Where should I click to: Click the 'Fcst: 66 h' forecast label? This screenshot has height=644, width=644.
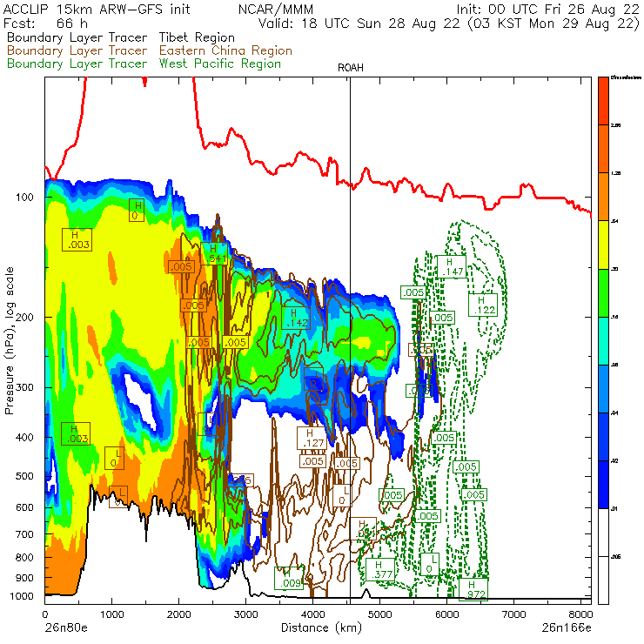pos(45,23)
